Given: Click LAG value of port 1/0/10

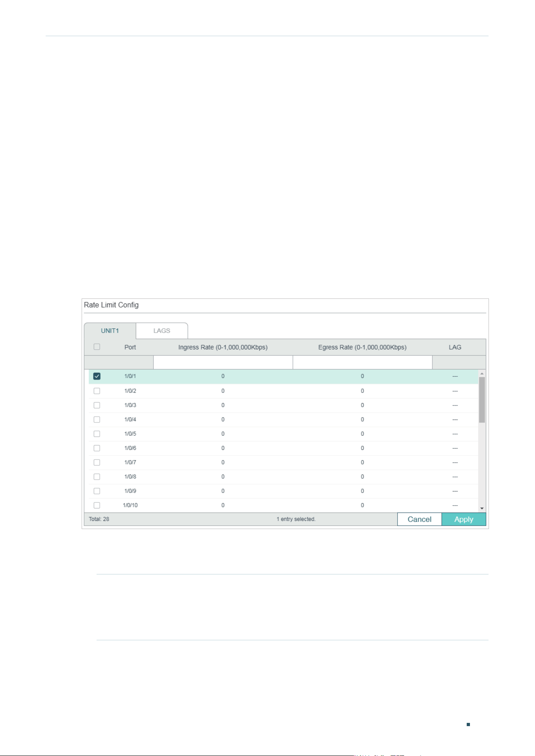Looking at the screenshot, I should click(455, 505).
